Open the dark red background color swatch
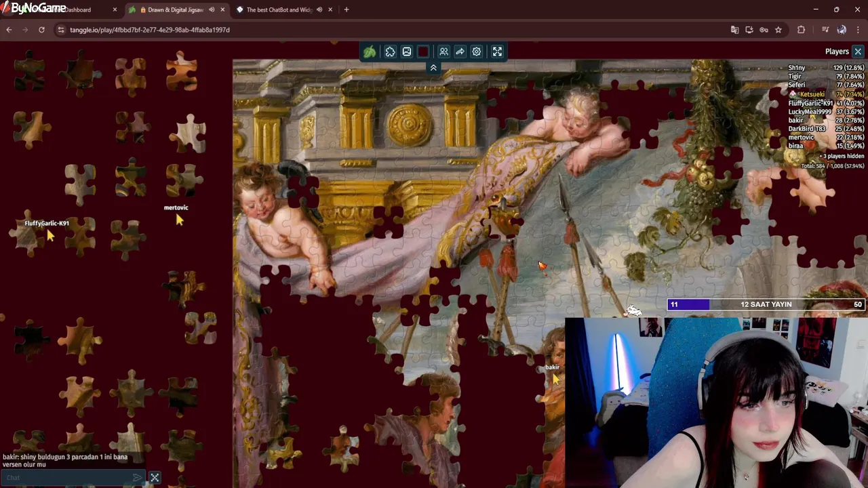This screenshot has height=488, width=868. click(x=423, y=52)
